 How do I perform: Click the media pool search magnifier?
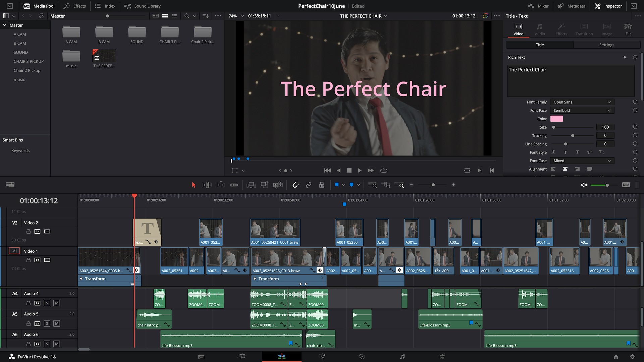coord(187,16)
